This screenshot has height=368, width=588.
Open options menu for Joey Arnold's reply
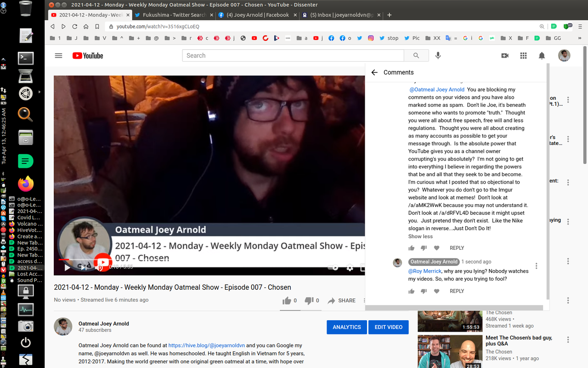pyautogui.click(x=536, y=266)
